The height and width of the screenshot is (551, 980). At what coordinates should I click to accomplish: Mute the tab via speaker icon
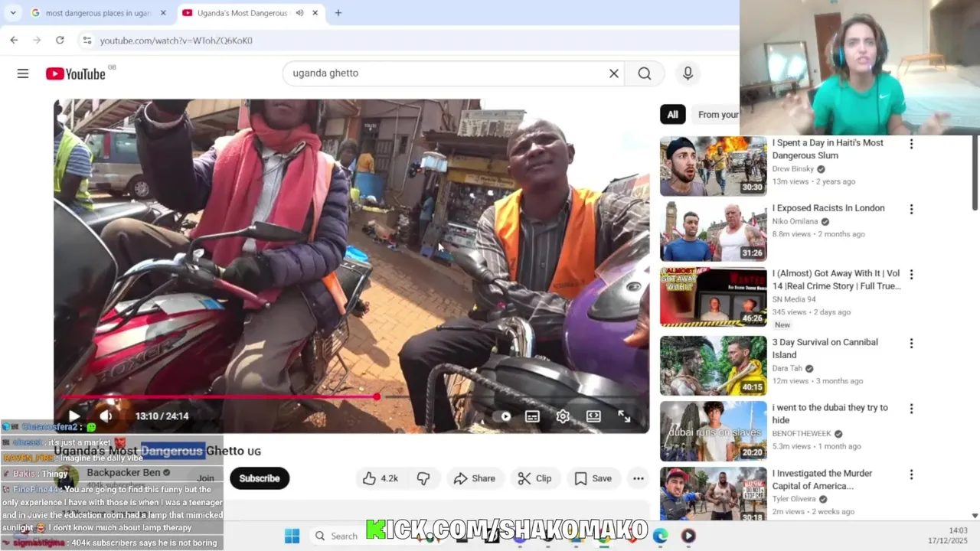[299, 13]
